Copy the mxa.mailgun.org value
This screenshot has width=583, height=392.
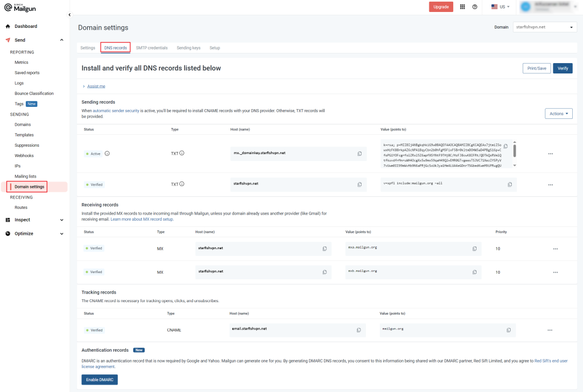coord(474,249)
